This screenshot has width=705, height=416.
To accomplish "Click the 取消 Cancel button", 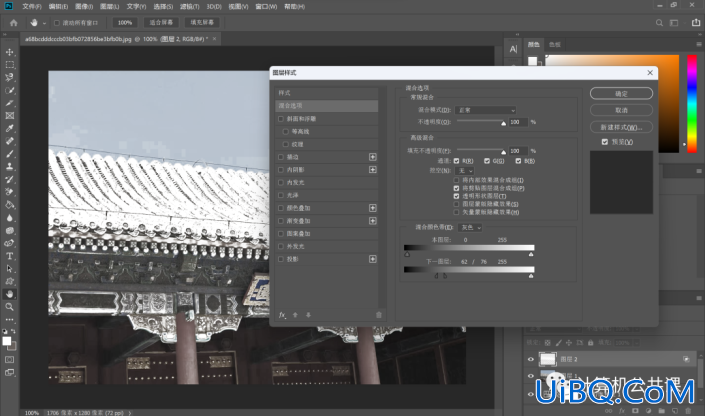I will pos(621,110).
